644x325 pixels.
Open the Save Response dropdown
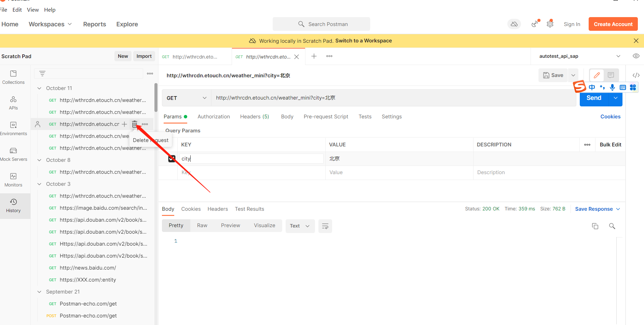tap(598, 209)
